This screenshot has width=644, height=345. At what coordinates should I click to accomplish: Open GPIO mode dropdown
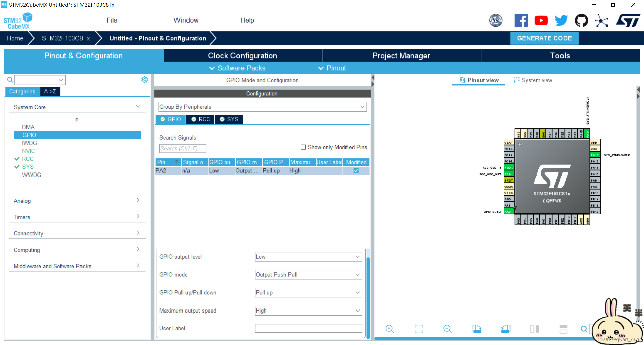(308, 275)
